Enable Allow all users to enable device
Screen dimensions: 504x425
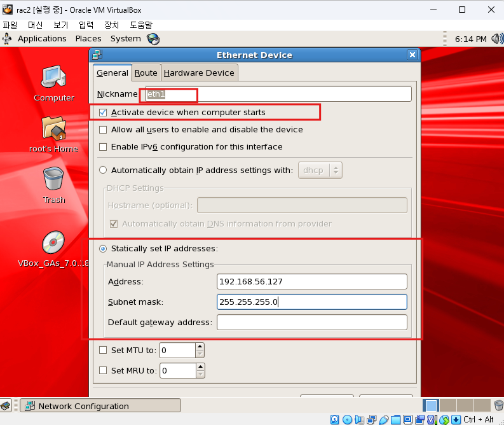pos(103,130)
